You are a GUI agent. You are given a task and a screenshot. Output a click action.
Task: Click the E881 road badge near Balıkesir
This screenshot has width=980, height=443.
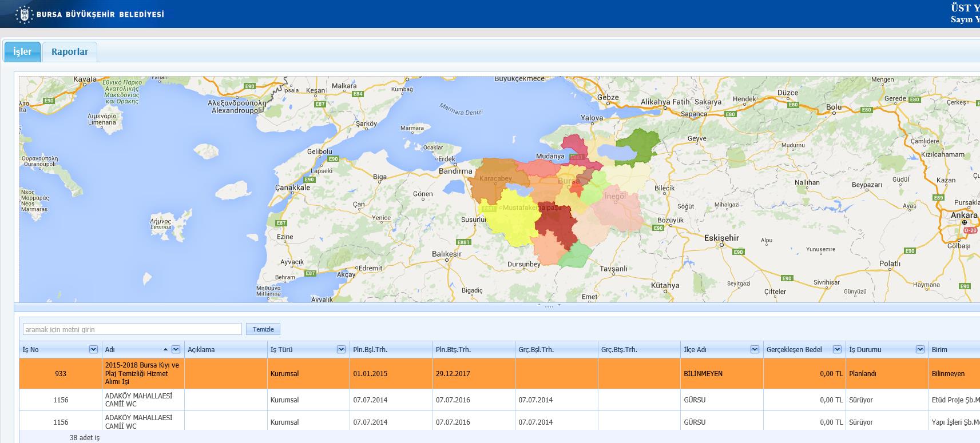463,242
